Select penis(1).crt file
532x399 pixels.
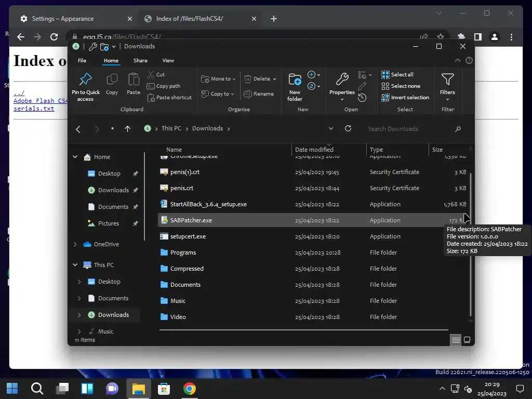coord(313,172)
